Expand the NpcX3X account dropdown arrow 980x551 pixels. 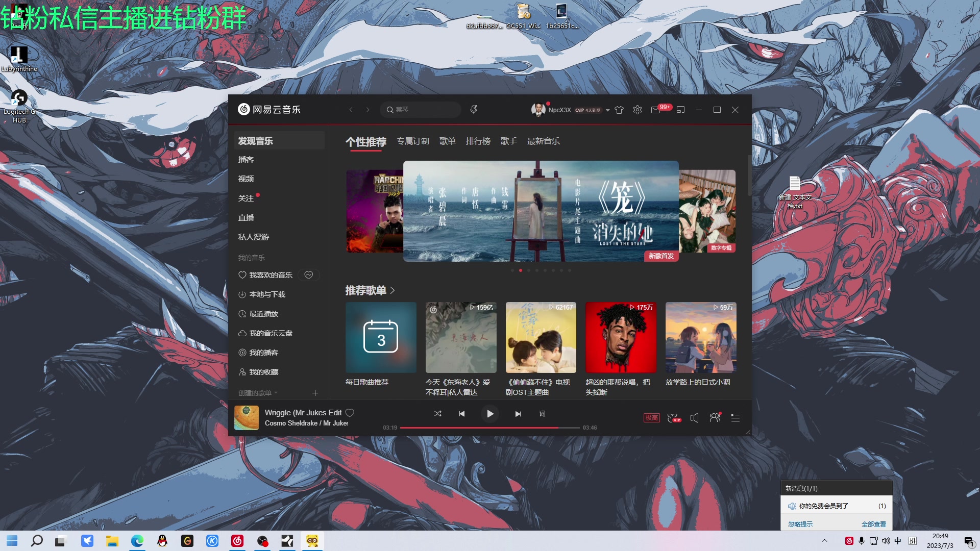coord(607,110)
